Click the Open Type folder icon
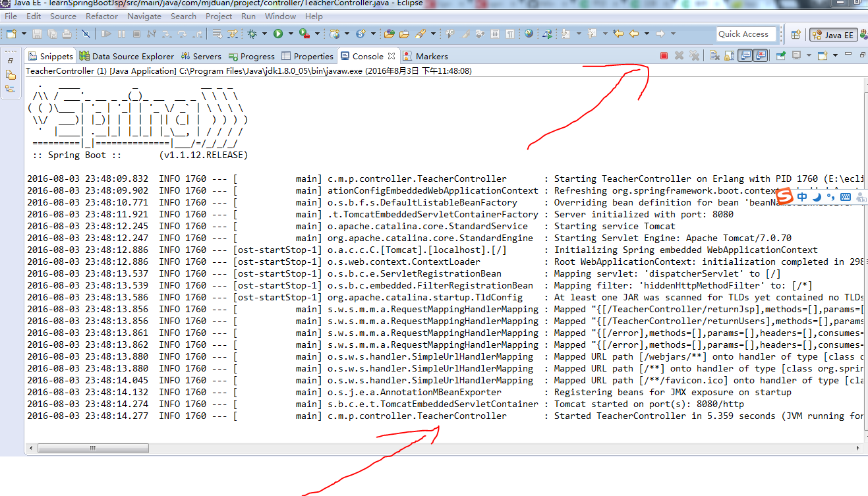This screenshot has height=496, width=868. coord(389,34)
